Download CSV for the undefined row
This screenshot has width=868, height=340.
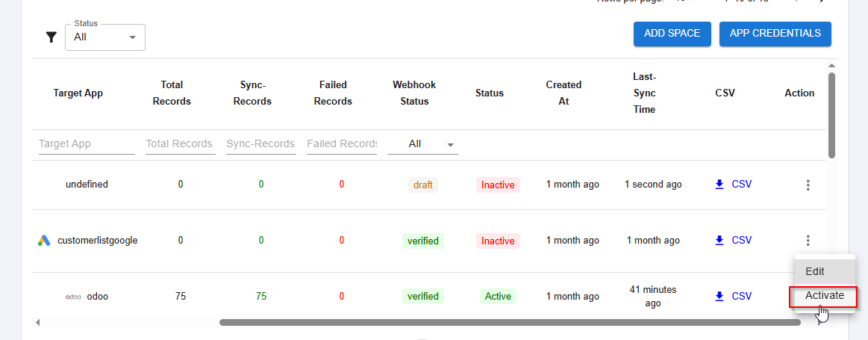pos(732,184)
